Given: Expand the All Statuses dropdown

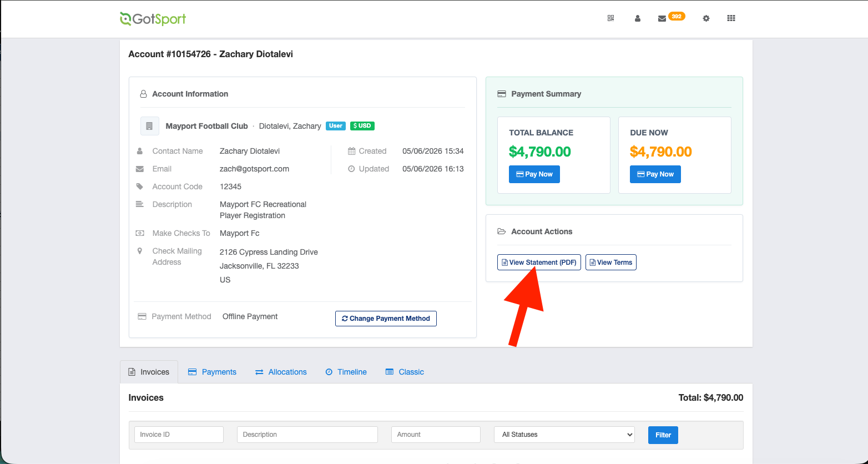Looking at the screenshot, I should pos(564,435).
